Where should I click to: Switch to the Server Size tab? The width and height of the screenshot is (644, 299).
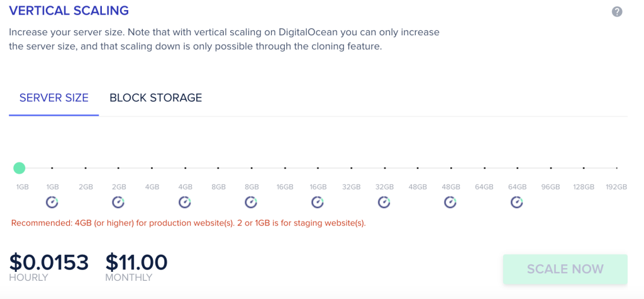click(x=54, y=98)
